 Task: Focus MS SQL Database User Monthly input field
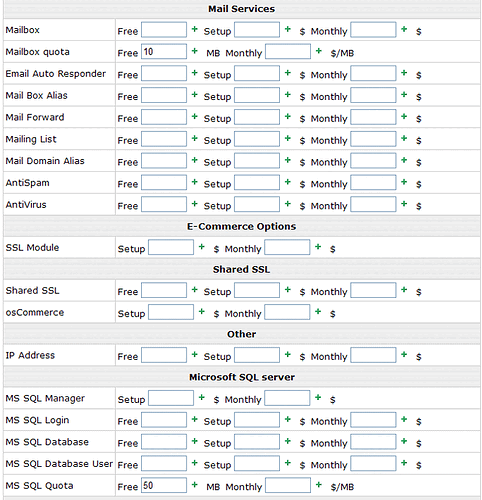[373, 463]
